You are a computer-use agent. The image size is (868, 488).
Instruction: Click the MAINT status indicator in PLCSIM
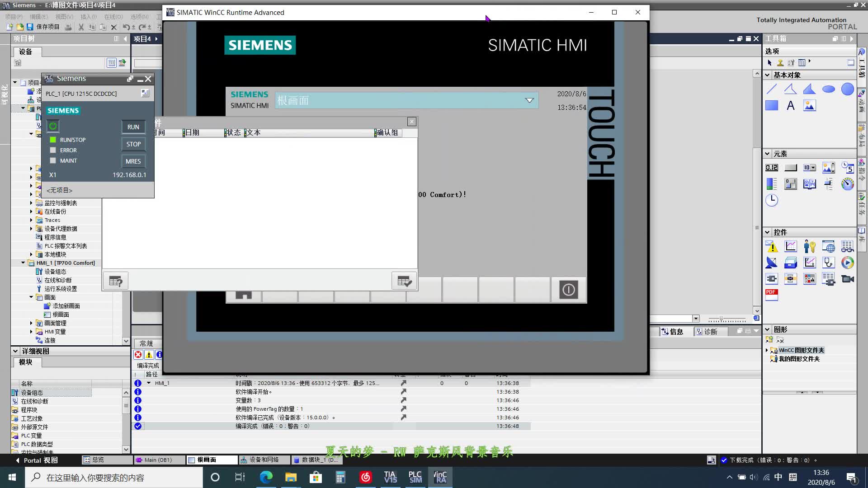coord(53,160)
